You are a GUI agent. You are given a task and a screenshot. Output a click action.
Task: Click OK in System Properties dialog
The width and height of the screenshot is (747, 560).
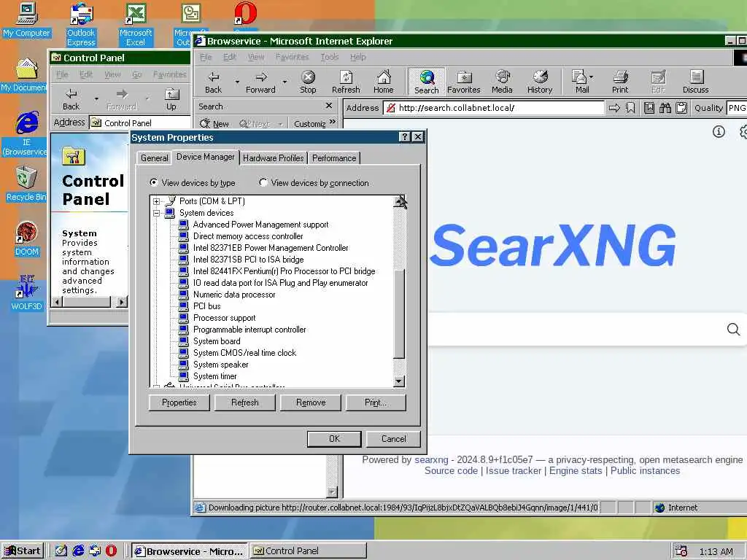pyautogui.click(x=334, y=438)
